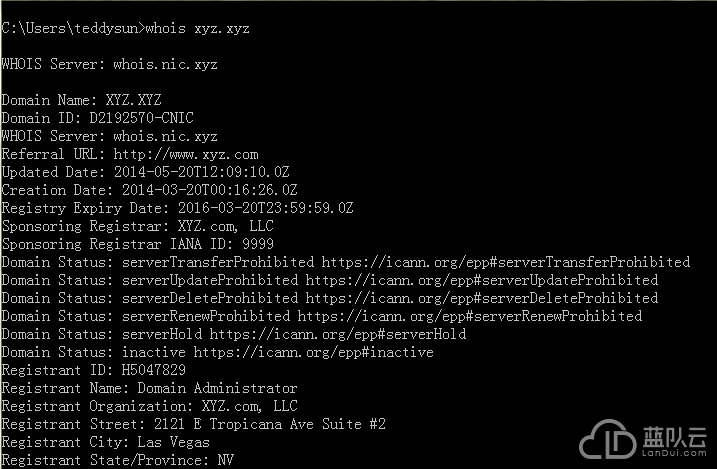Click the serverHold icann.org URL
Image resolution: width=717 pixels, height=469 pixels.
[x=338, y=334]
